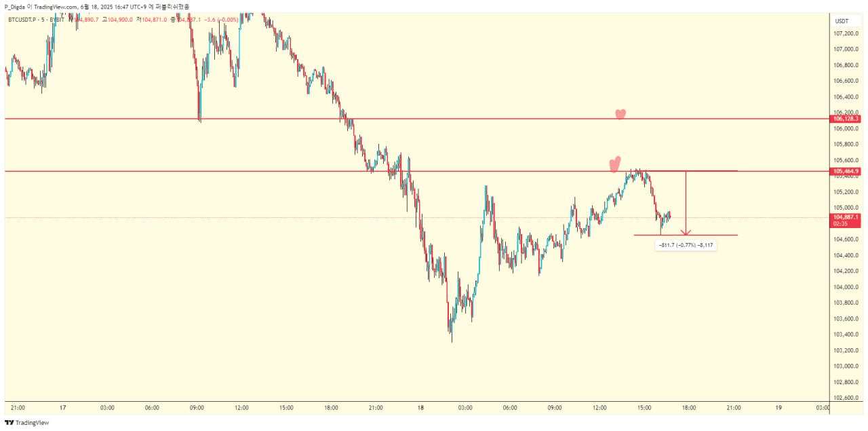The height and width of the screenshot is (431, 868).
Task: Click the BTCUSDT.P symbol legend
Action: [22, 20]
